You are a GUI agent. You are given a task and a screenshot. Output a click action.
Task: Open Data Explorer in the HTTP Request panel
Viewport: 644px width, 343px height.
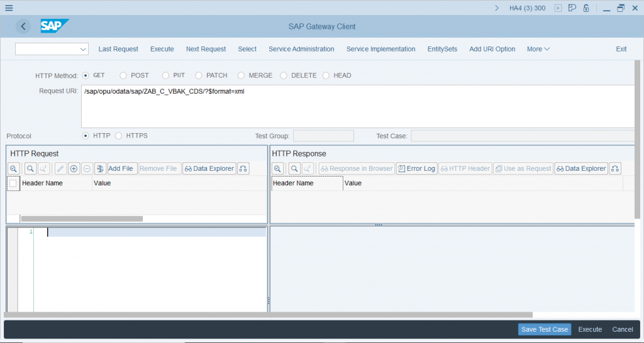pos(209,168)
